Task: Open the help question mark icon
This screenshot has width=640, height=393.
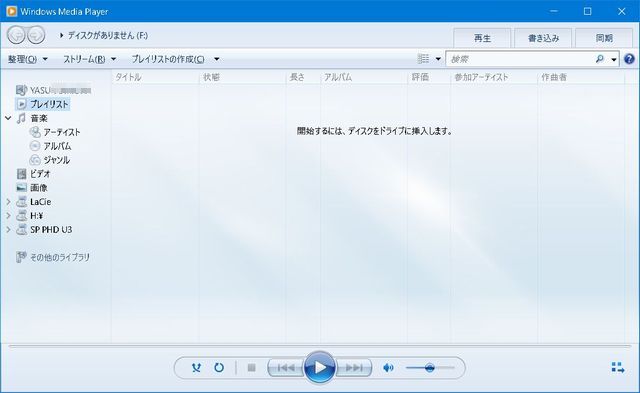Action: coord(629,59)
